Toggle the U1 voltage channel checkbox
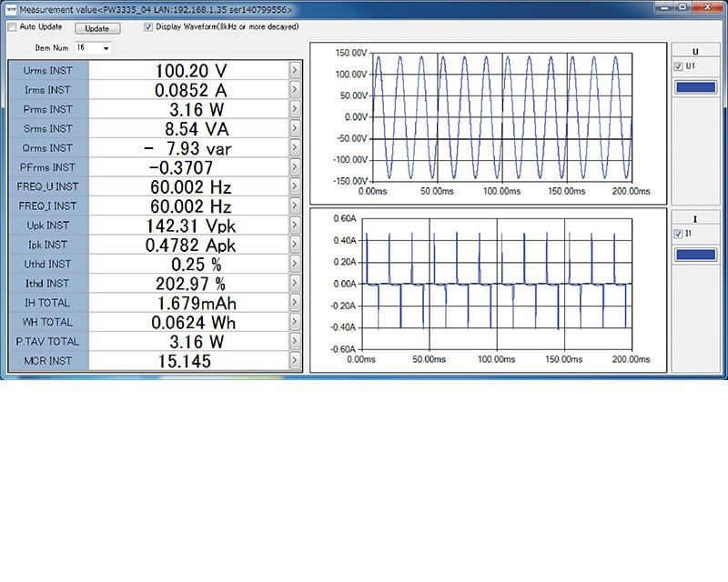 click(x=679, y=67)
